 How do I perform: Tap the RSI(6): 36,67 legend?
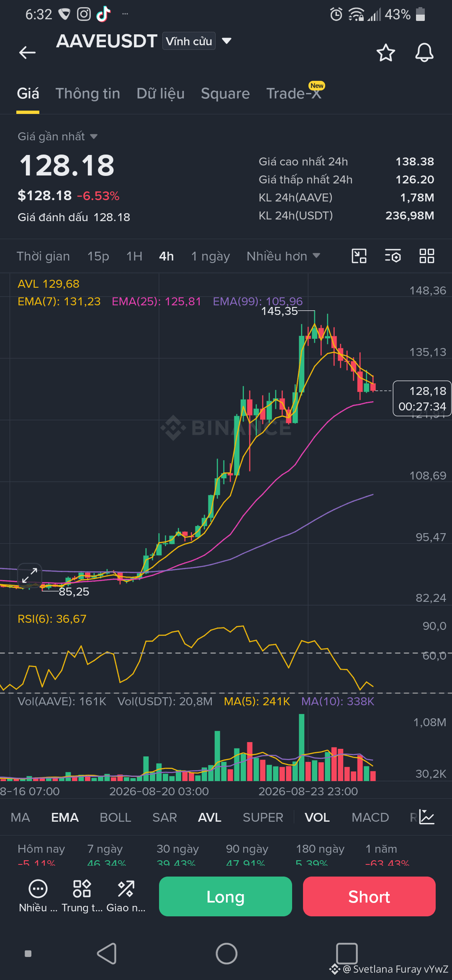coord(52,619)
